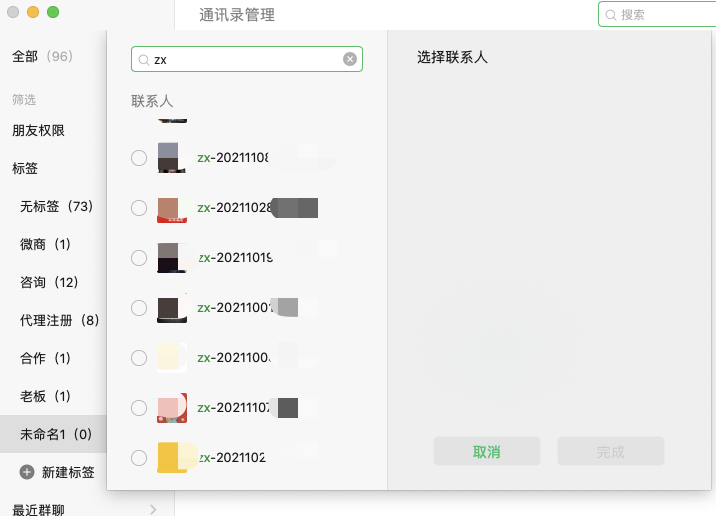Open the 合作 (1) tag
Screen dimensions: 716x516
click(45, 358)
